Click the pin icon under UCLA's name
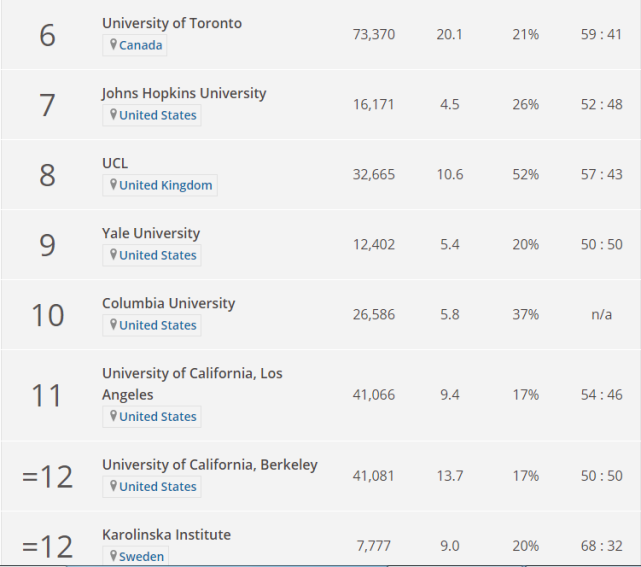 pyautogui.click(x=114, y=416)
